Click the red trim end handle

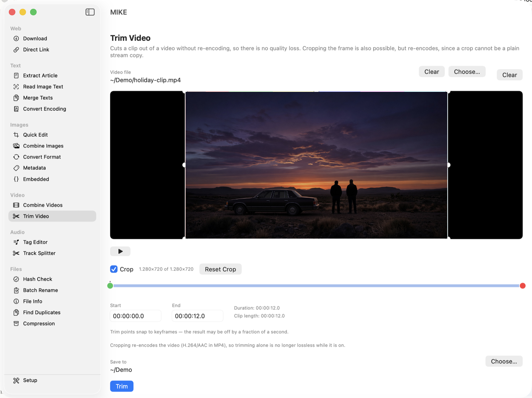pyautogui.click(x=523, y=286)
